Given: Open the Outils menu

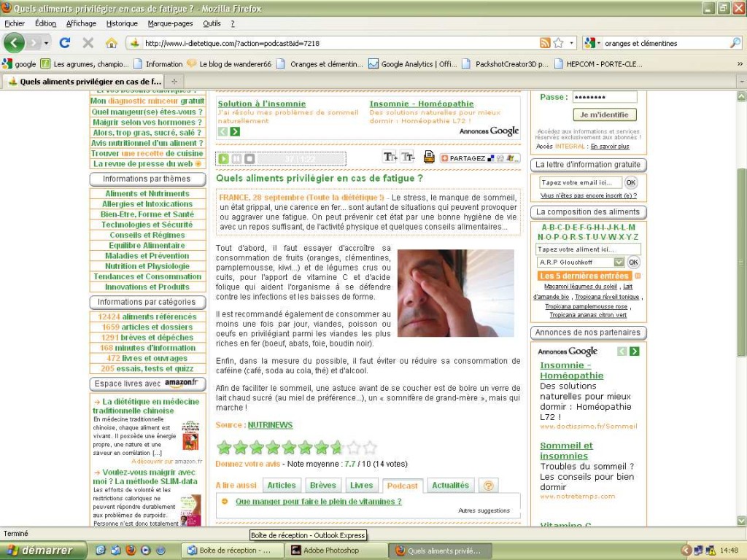Looking at the screenshot, I should pos(212,23).
